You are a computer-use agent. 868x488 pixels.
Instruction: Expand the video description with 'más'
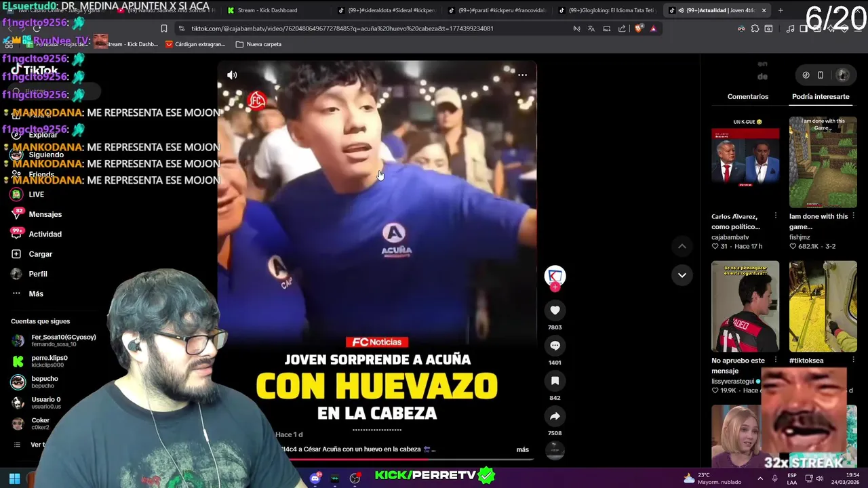click(522, 449)
